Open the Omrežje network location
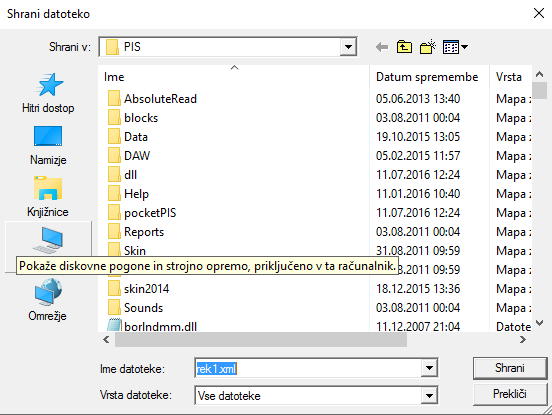Image resolution: width=552 pixels, height=415 pixels. [x=48, y=300]
